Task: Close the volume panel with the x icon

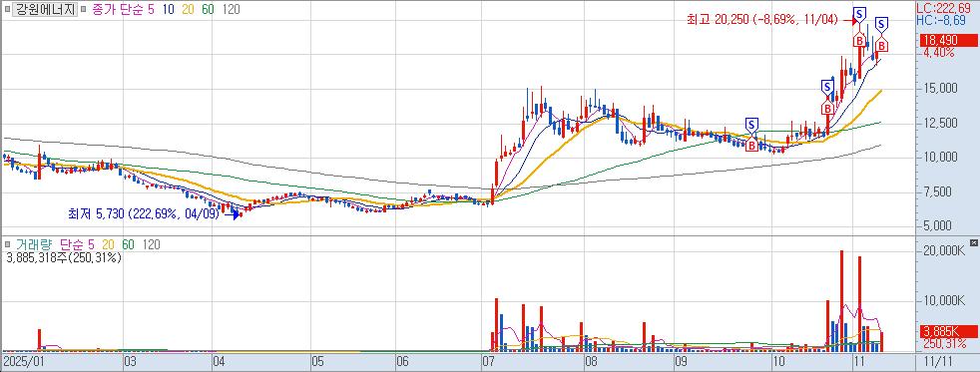Action: pos(974,242)
